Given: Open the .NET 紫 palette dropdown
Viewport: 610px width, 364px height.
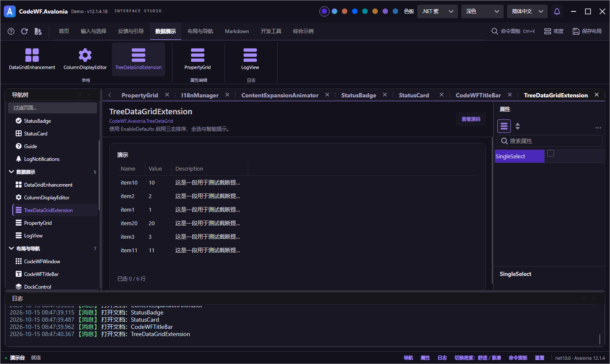Looking at the screenshot, I should [438, 11].
